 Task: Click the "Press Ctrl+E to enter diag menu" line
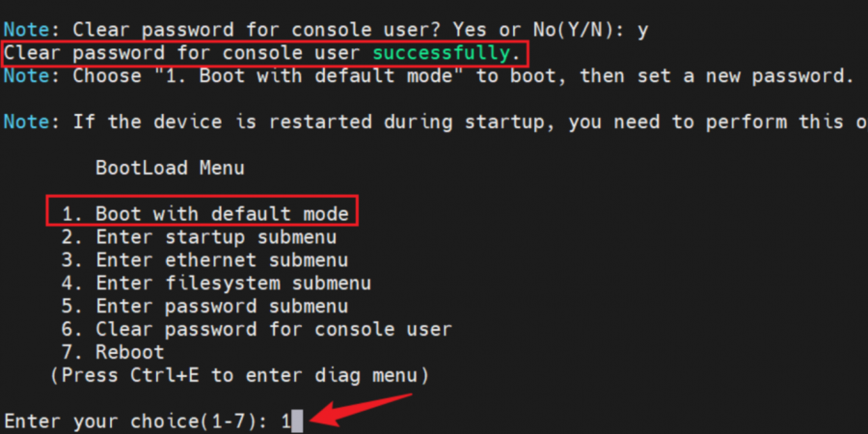239,375
